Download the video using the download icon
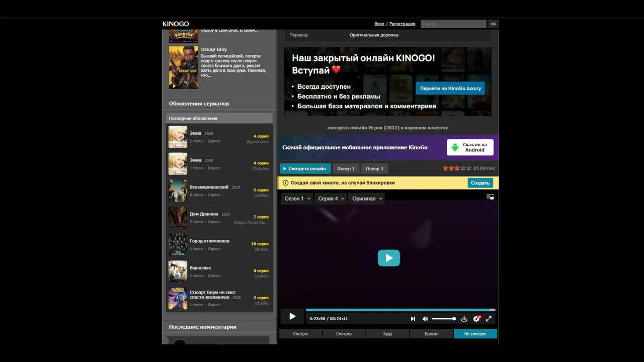The image size is (644, 362). pos(464,319)
